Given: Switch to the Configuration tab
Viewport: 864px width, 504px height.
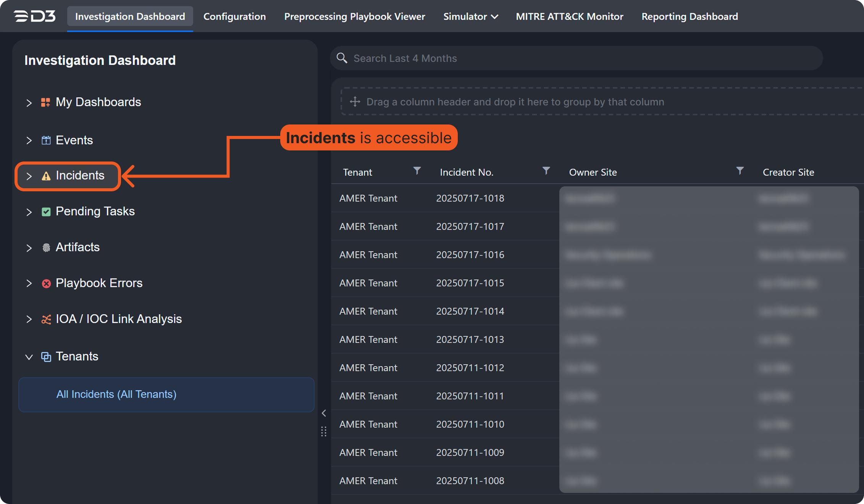Looking at the screenshot, I should [x=234, y=16].
